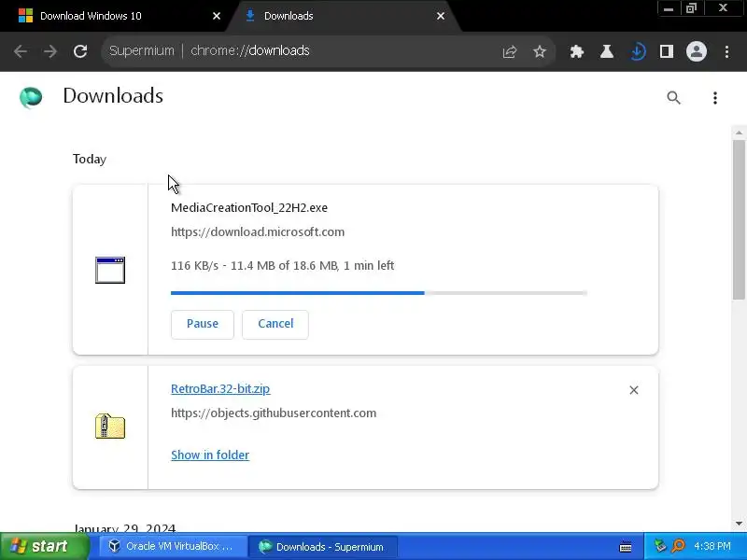Open the toolbar downloads progress icon

click(x=638, y=51)
